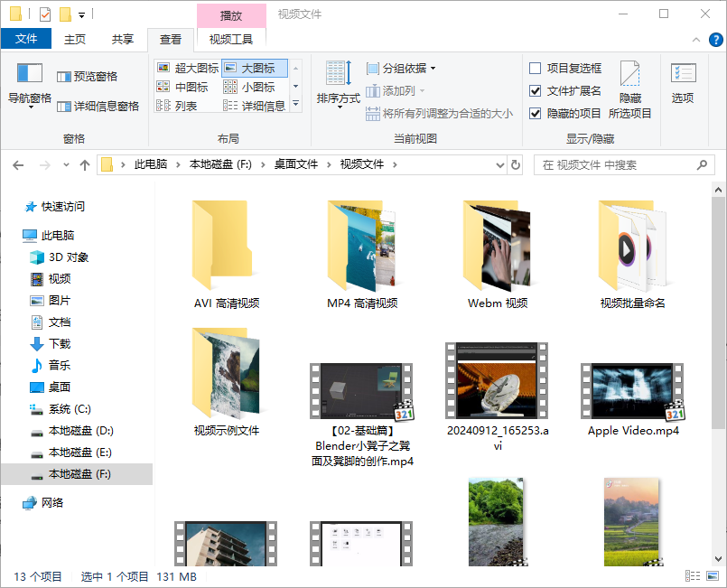727x588 pixels.
Task: Toggle the details pane (详细信息窗格)
Action: click(x=98, y=107)
